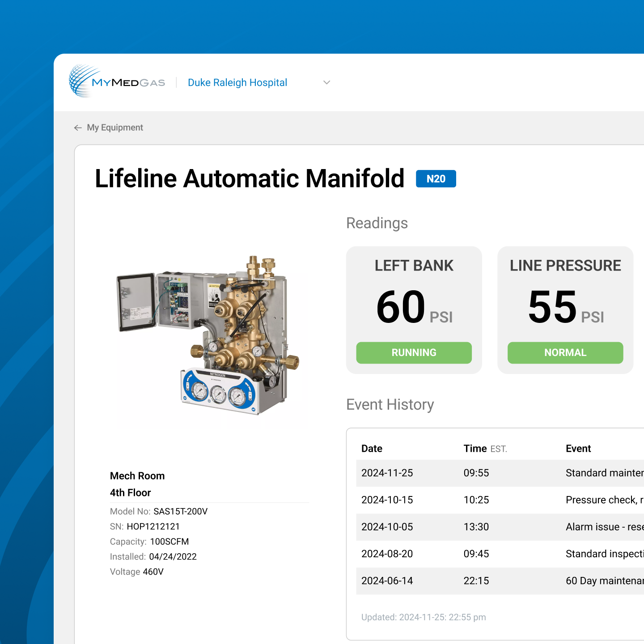Click the 22:15 time cell
The image size is (644, 644).
click(476, 580)
